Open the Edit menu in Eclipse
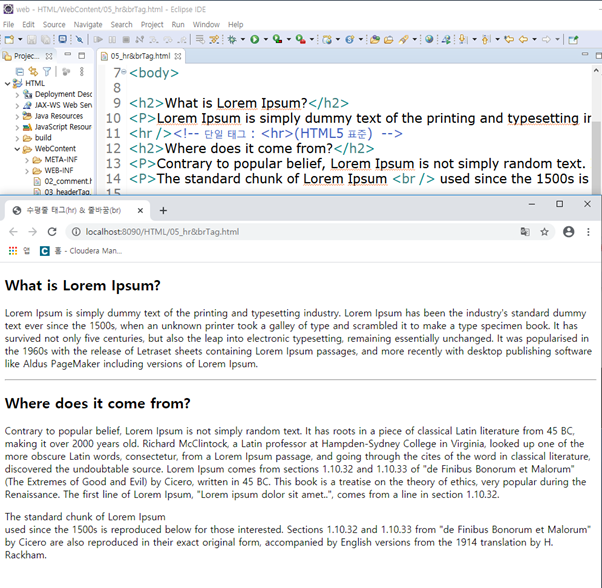This screenshot has width=602, height=588. 28,25
